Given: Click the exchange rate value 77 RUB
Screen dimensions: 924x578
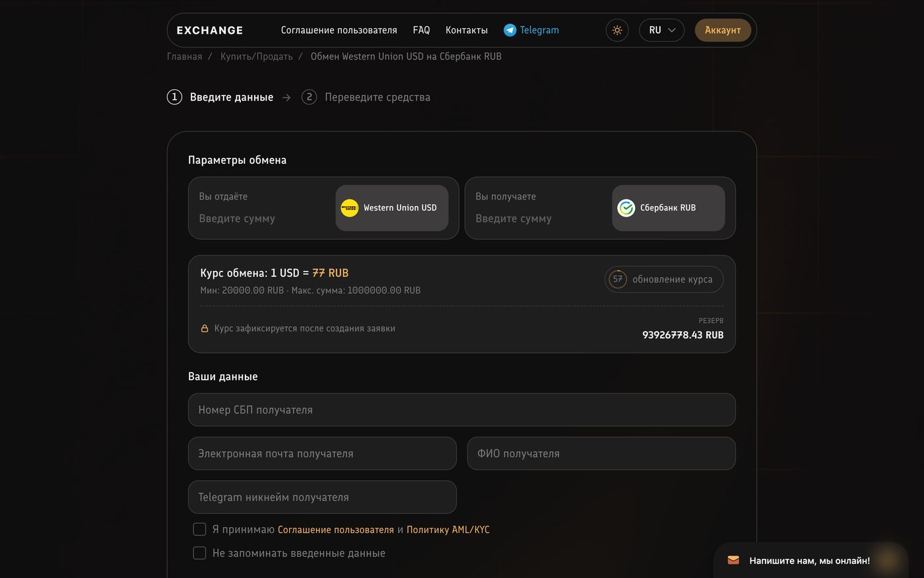Looking at the screenshot, I should pos(330,273).
